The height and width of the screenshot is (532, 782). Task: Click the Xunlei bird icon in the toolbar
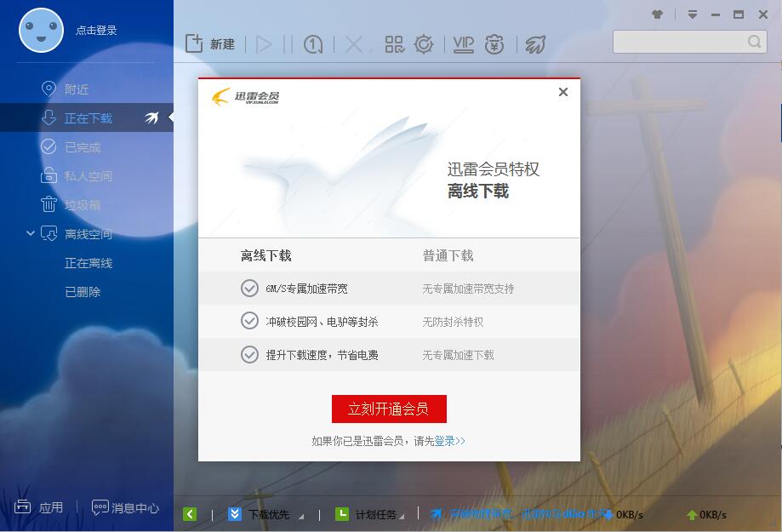535,44
